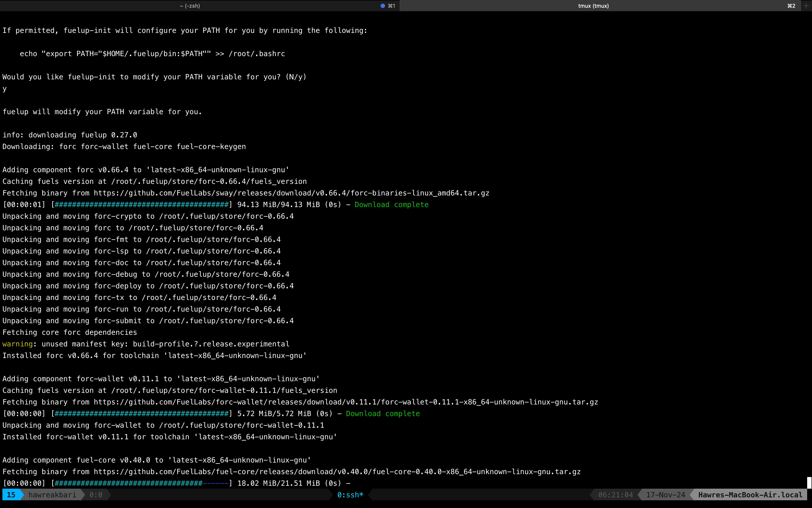812x508 pixels.
Task: Click Adding component fuel-core v0.40.0 line
Action: 157,460
